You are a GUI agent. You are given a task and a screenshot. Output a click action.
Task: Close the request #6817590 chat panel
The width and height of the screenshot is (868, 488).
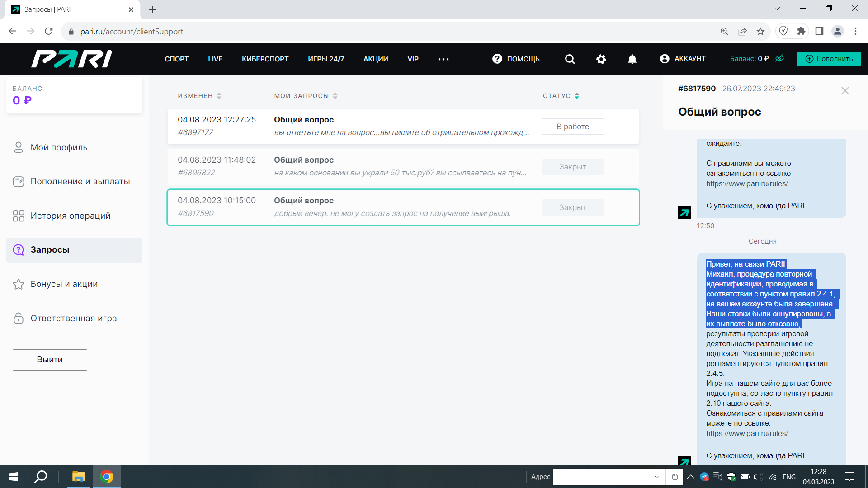[x=844, y=91]
